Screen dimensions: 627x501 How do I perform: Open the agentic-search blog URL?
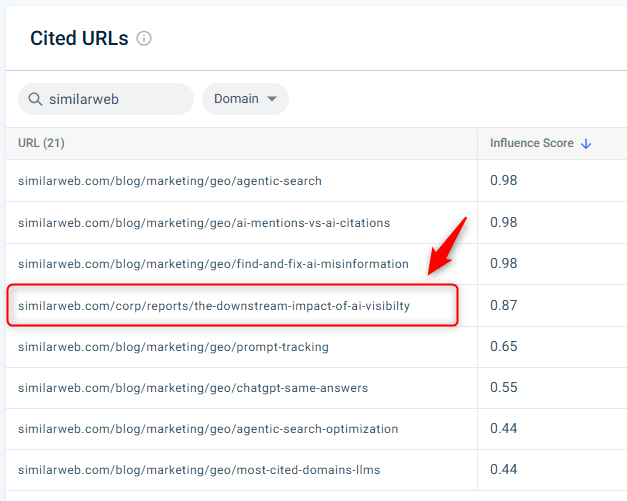pyautogui.click(x=170, y=181)
